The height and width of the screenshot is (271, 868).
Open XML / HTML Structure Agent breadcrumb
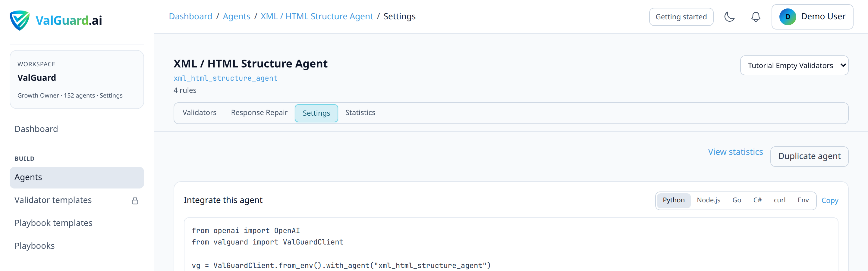317,17
